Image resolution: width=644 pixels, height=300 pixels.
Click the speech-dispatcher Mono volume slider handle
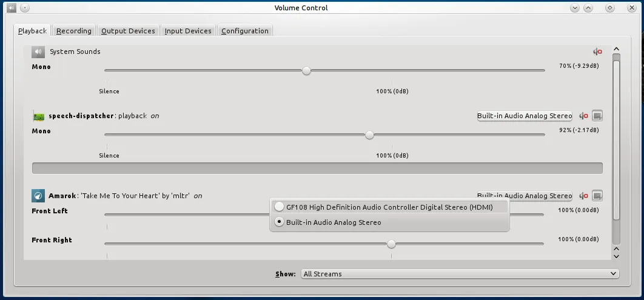tap(370, 135)
